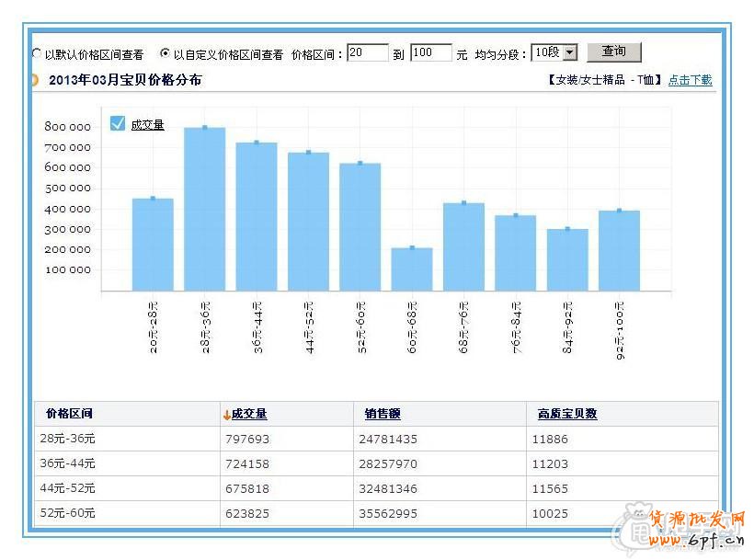Screen dimensions: 754x560
Task: Uncheck the 成交量 legend checkbox
Action: click(x=117, y=124)
